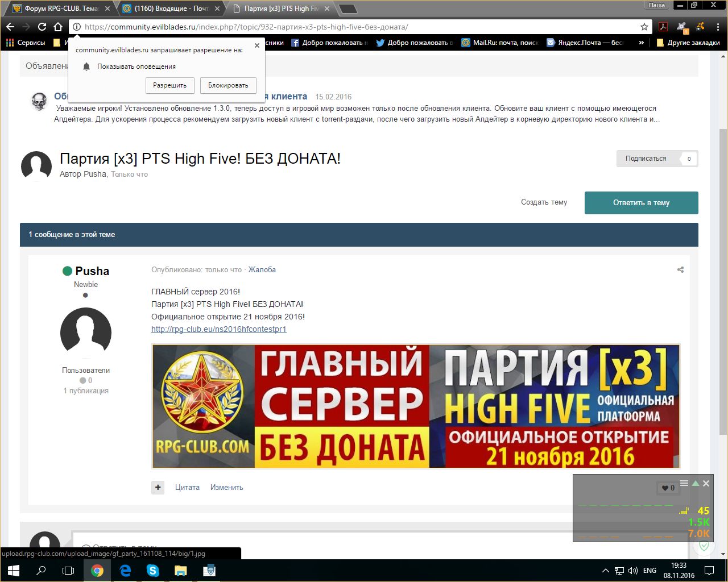
Task: Close the network monitor overlay widget
Action: coord(706,484)
